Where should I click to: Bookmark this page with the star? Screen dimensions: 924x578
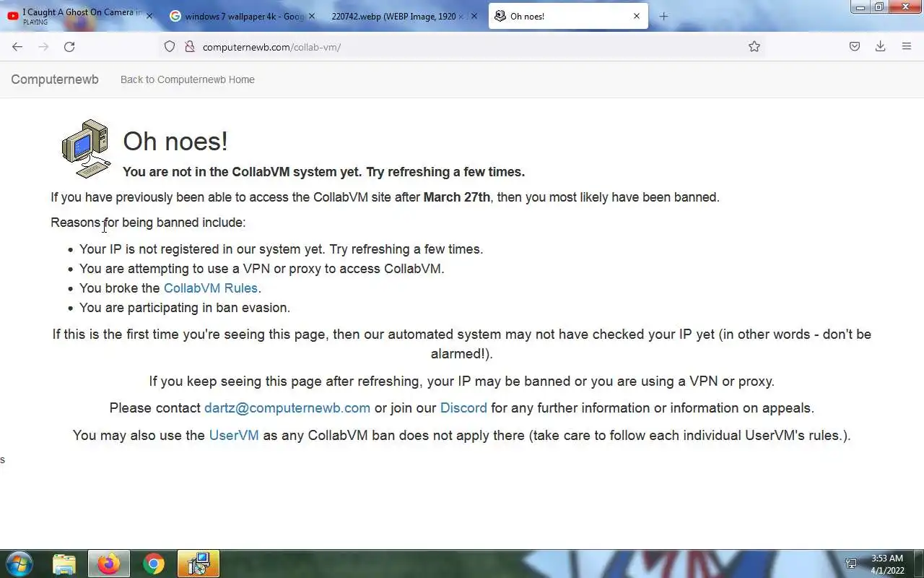(x=754, y=47)
